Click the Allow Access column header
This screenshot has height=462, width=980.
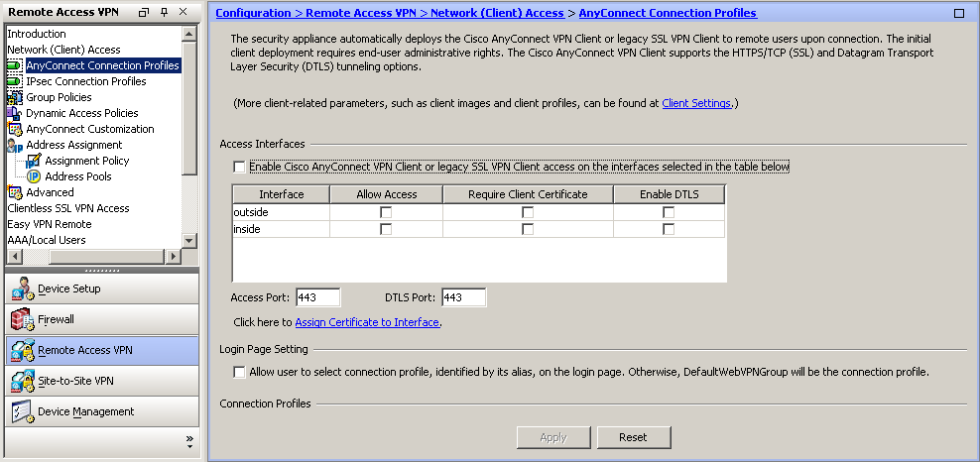[x=386, y=194]
